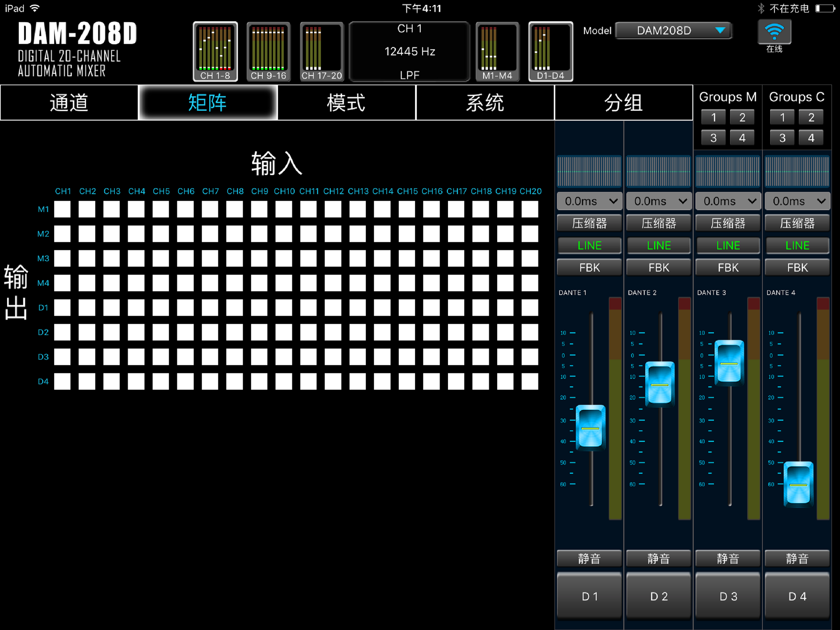The height and width of the screenshot is (630, 840).
Task: Tap the DANTE 4 EQ graph thumbnail
Action: pos(798,171)
